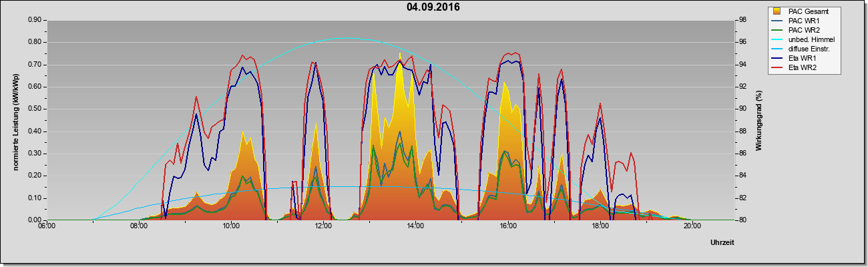Click the green PAC WR2 legend line
Viewport: 868px width, 267px height.
[778, 30]
